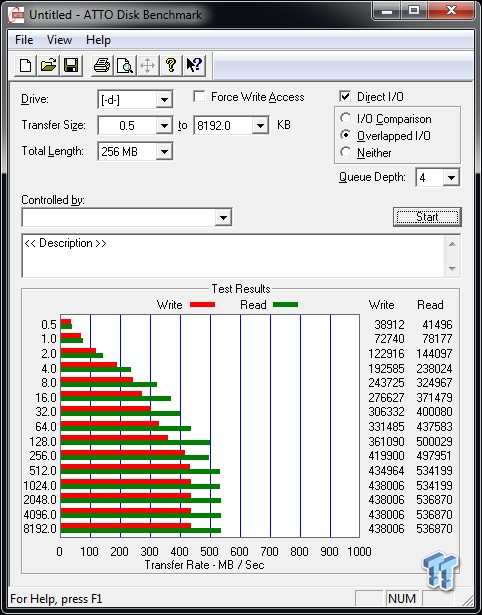Select the Overlapped I/O radio button
The height and width of the screenshot is (615, 482).
[x=346, y=135]
